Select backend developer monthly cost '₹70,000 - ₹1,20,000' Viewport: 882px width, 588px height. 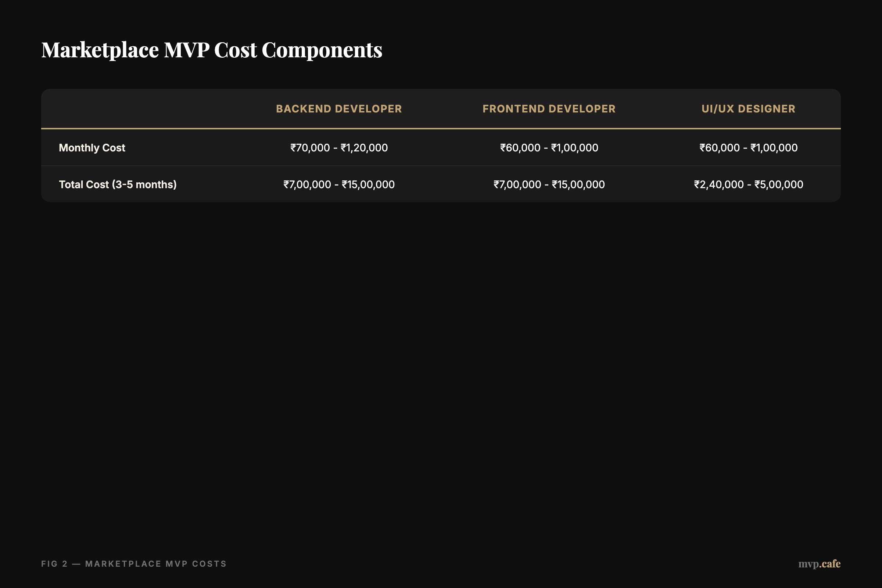[338, 147]
